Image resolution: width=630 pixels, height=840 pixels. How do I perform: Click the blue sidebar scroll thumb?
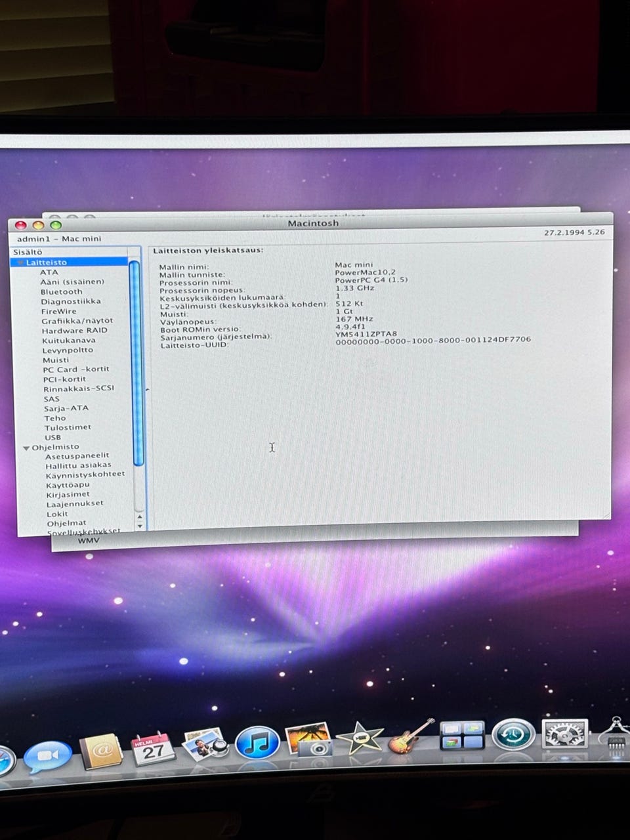coord(136,363)
